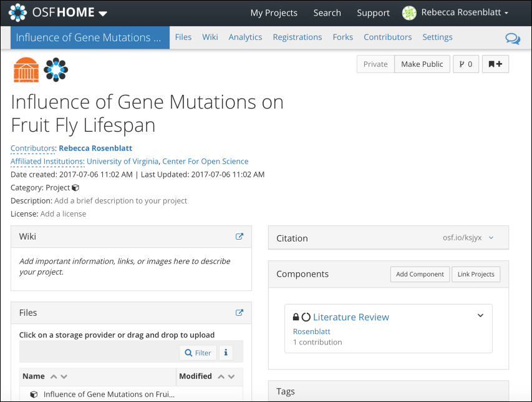Switch to the Analytics tab

[245, 37]
